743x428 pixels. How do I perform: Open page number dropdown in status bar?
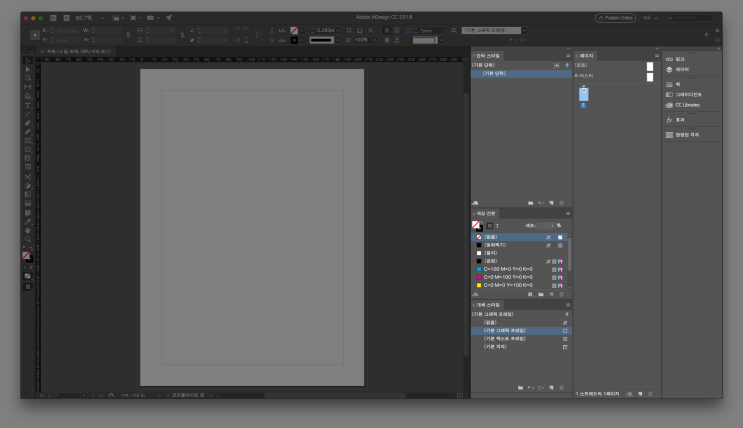tap(84, 395)
